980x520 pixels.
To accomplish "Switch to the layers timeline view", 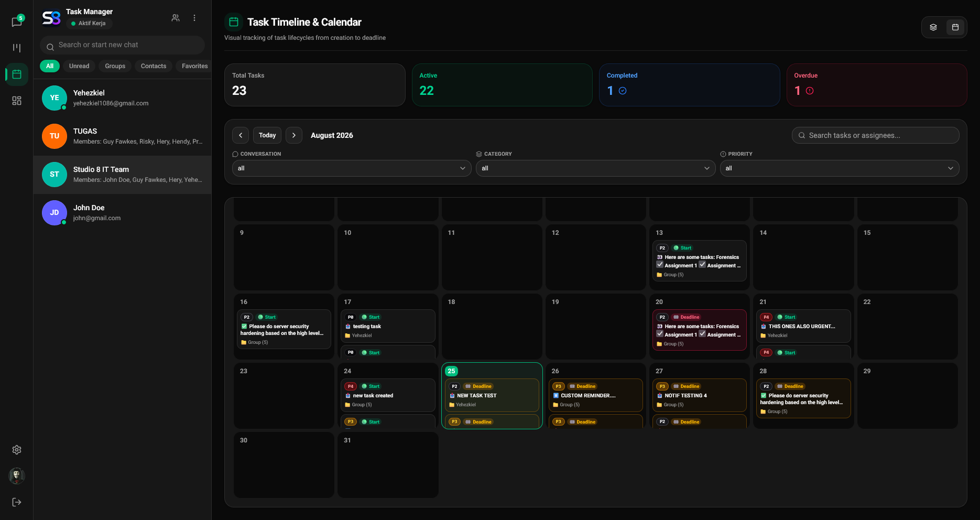I will click(x=933, y=27).
